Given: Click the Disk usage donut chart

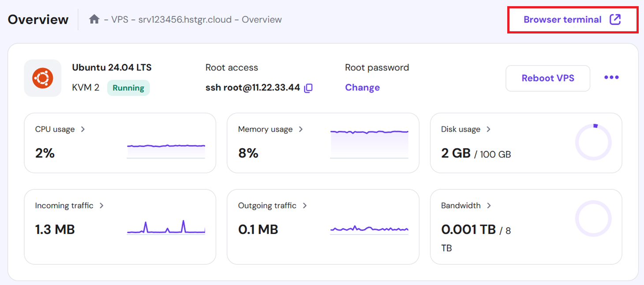Looking at the screenshot, I should point(593,142).
